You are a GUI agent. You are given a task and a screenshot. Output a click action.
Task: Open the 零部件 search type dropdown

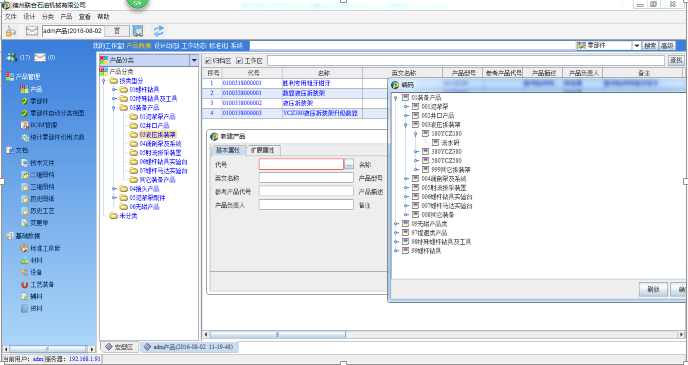(x=637, y=46)
